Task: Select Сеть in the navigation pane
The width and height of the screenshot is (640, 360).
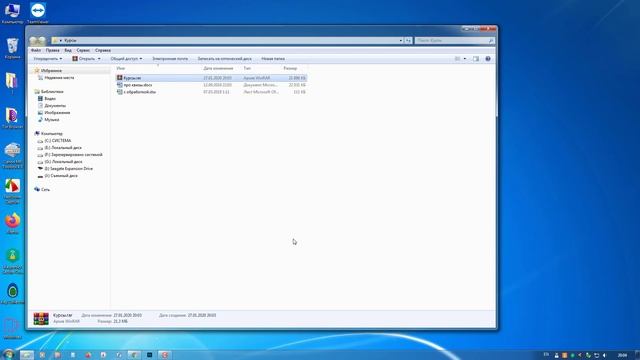Action: point(45,189)
